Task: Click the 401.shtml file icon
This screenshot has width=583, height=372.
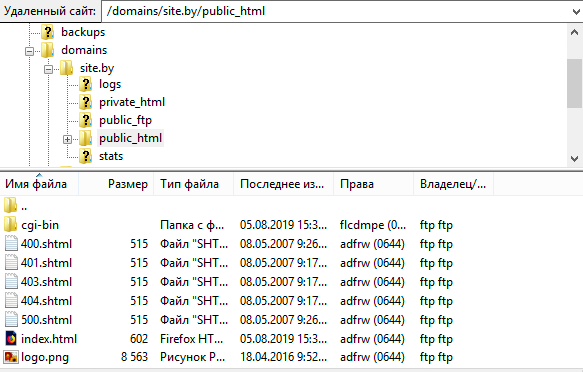Action: (x=11, y=263)
